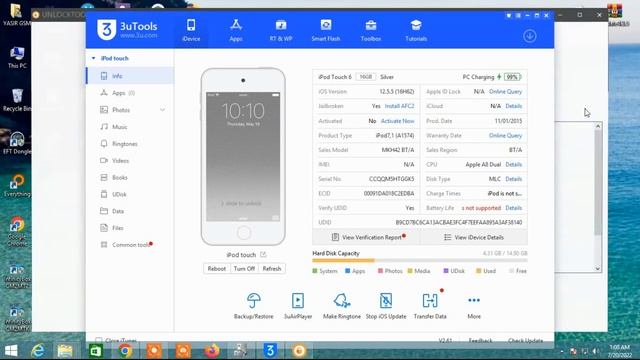The height and width of the screenshot is (360, 640).
Task: Click 3uTools taskbar icon
Action: [x=270, y=351]
